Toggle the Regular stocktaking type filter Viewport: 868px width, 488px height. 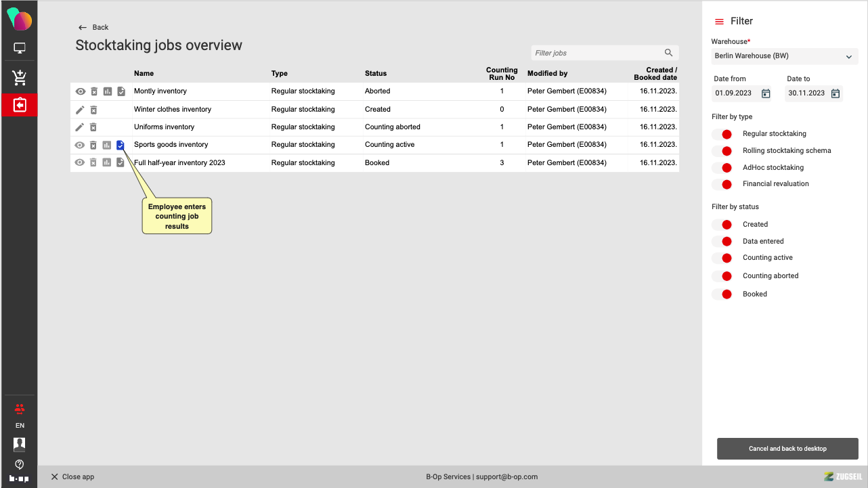pyautogui.click(x=722, y=134)
